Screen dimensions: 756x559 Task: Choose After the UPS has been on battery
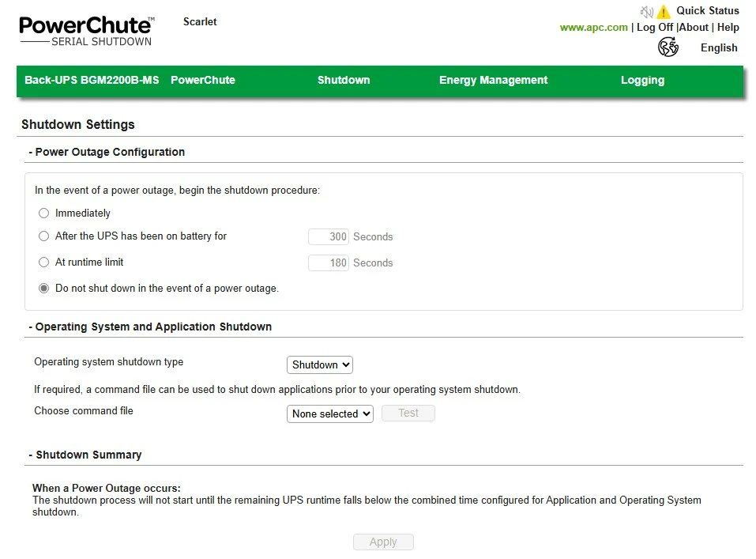pos(44,236)
